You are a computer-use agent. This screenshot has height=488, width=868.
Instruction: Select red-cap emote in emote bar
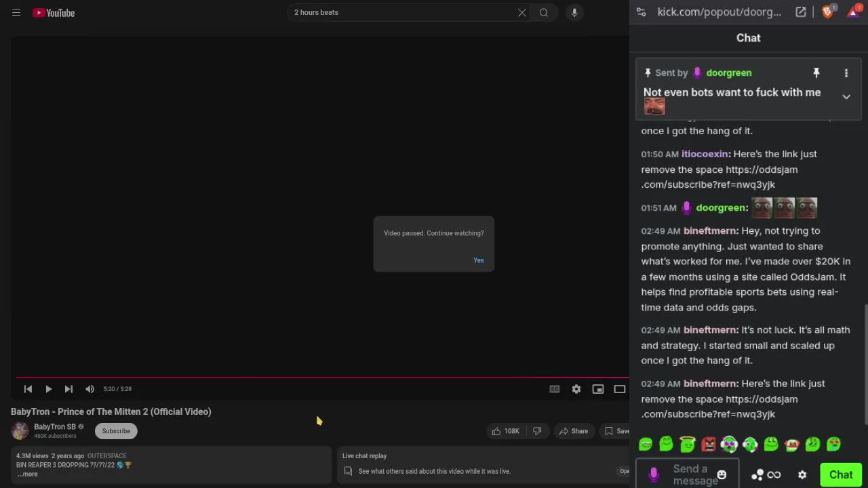click(x=792, y=444)
